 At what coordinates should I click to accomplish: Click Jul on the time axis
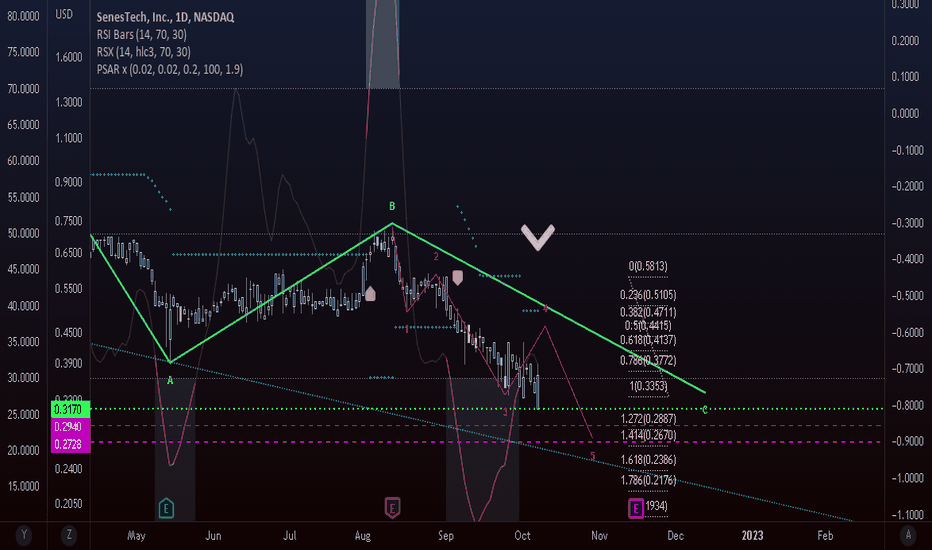tap(289, 535)
